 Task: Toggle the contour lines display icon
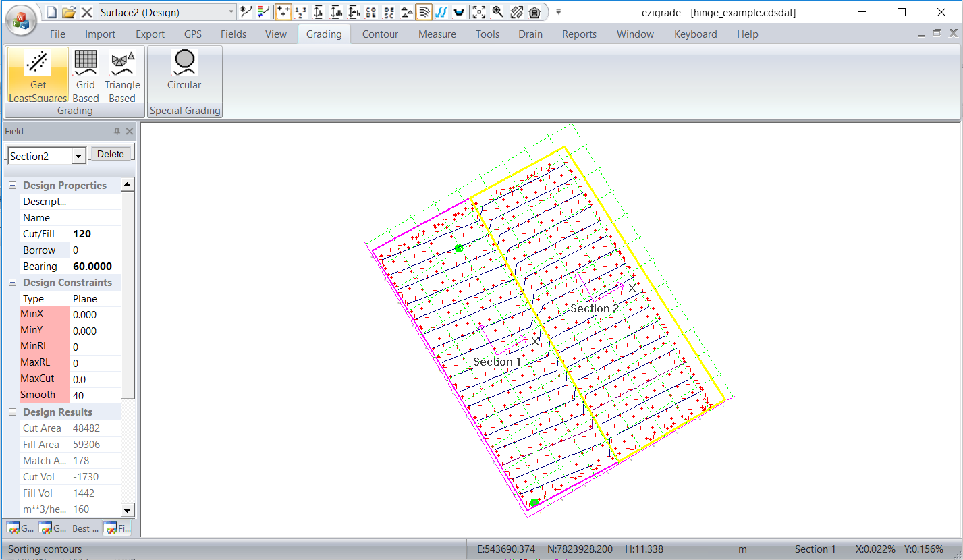[424, 12]
